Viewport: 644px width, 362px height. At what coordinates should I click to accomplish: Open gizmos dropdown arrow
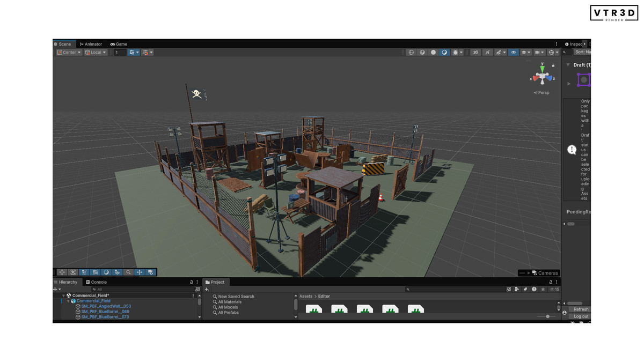pyautogui.click(x=557, y=53)
